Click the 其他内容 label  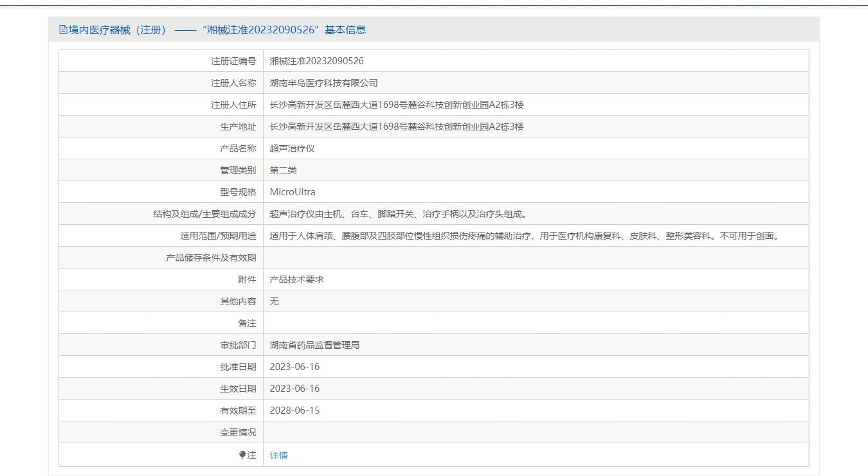[238, 301]
